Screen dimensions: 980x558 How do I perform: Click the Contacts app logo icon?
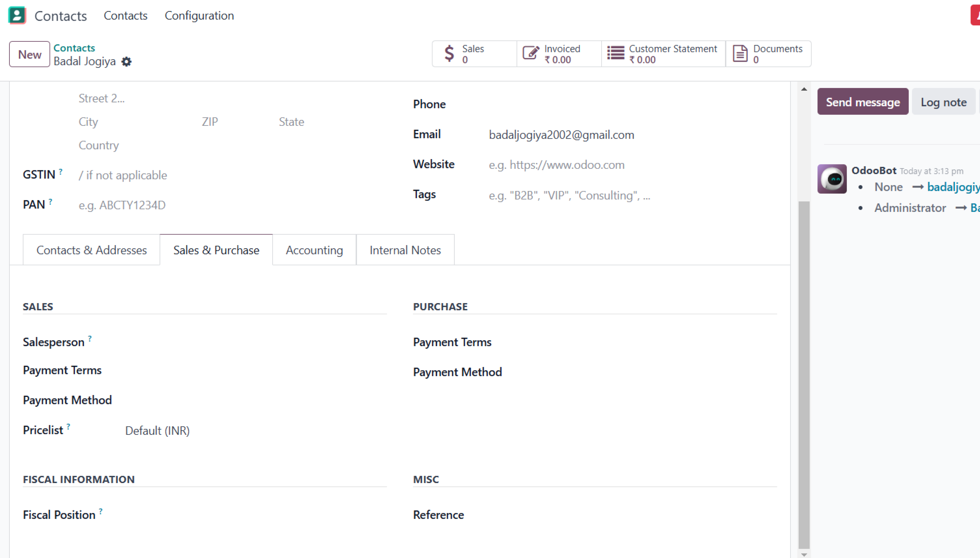click(17, 15)
